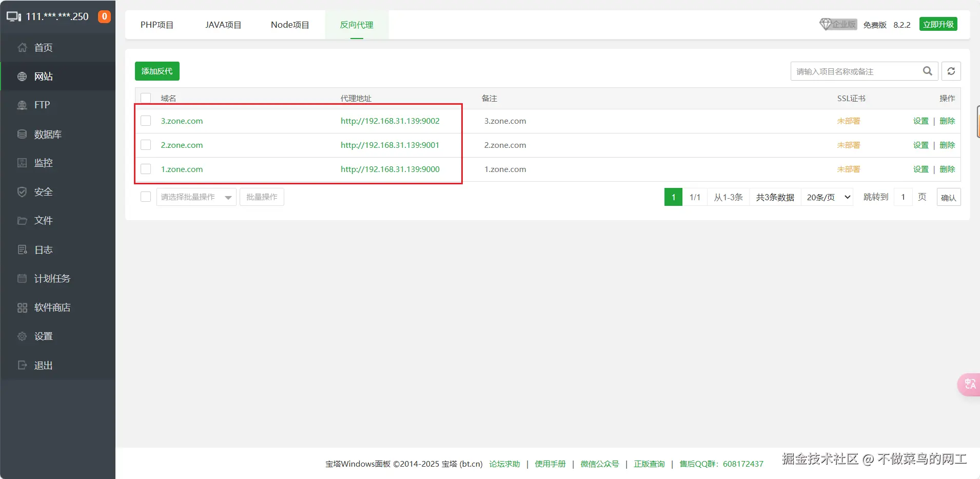Select the 反向代理 tab

[357, 25]
